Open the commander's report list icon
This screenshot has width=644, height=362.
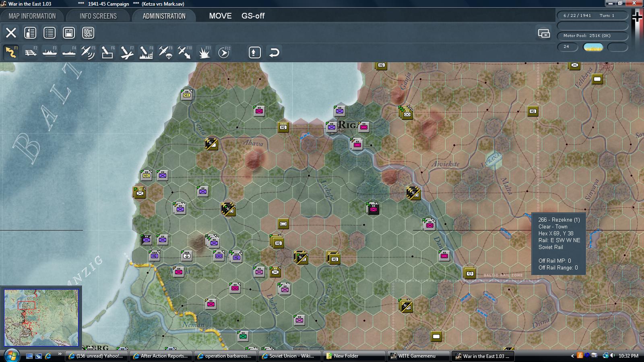coord(30,33)
